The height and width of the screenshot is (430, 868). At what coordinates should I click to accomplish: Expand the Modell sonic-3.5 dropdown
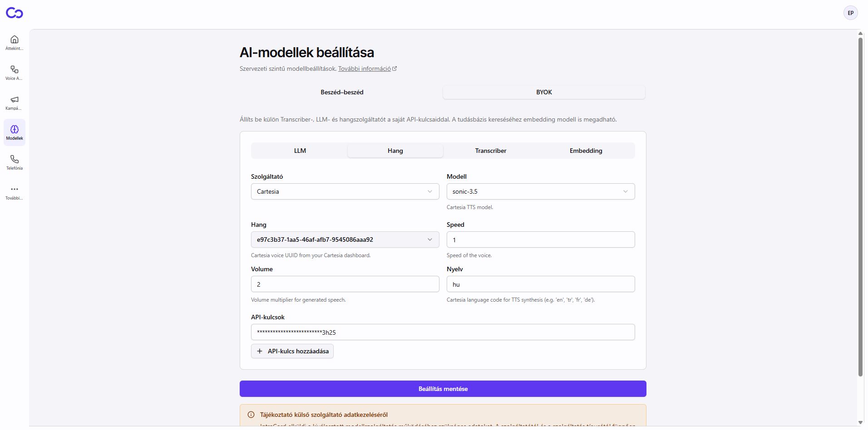point(541,191)
